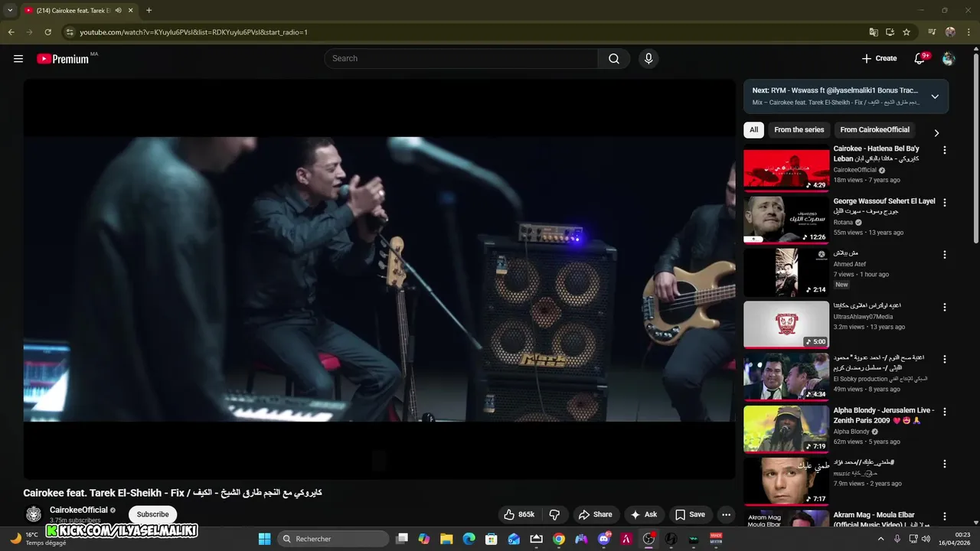Subscribe to CairokeeOfficial
The image size is (980, 551).
[153, 514]
